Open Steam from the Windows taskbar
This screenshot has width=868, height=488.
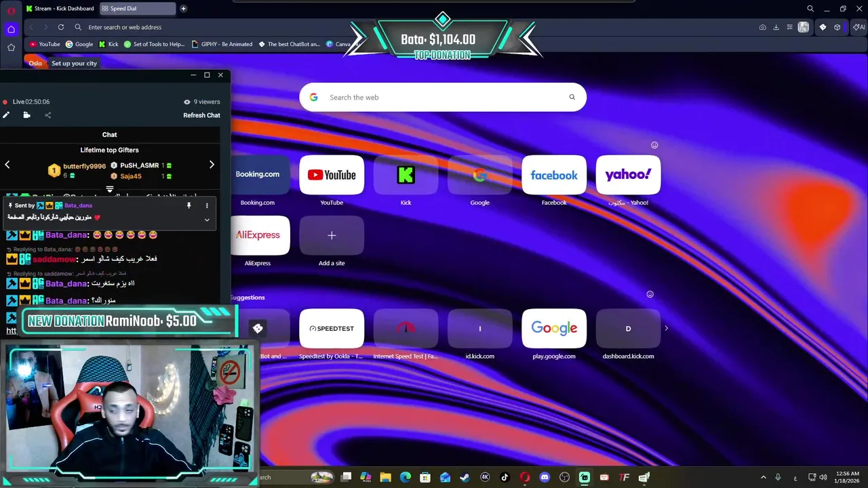(465, 477)
